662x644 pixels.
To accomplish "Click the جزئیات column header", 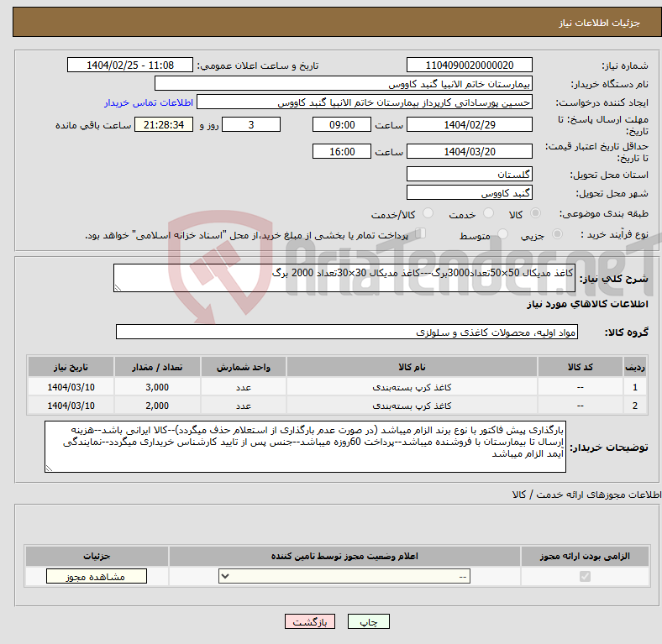I will pyautogui.click(x=97, y=556).
